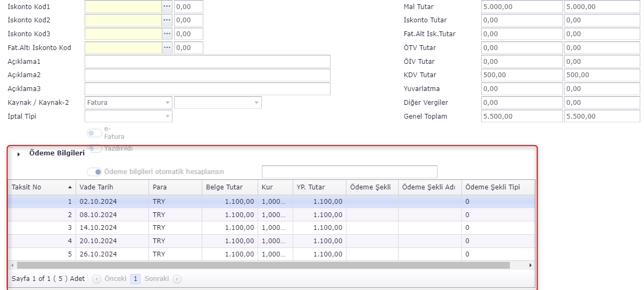The width and height of the screenshot is (644, 290).
Task: Click the Fat.Altı İskonto Kod rate field
Action: click(x=188, y=48)
